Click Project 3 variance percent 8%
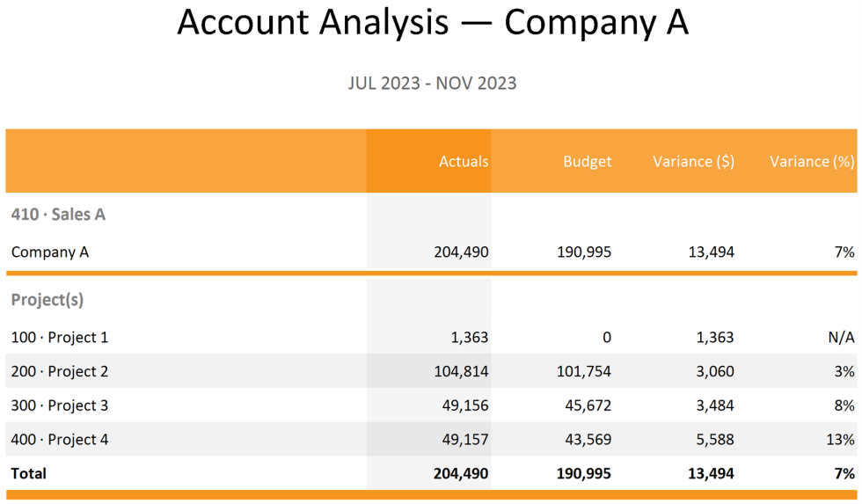 click(844, 405)
